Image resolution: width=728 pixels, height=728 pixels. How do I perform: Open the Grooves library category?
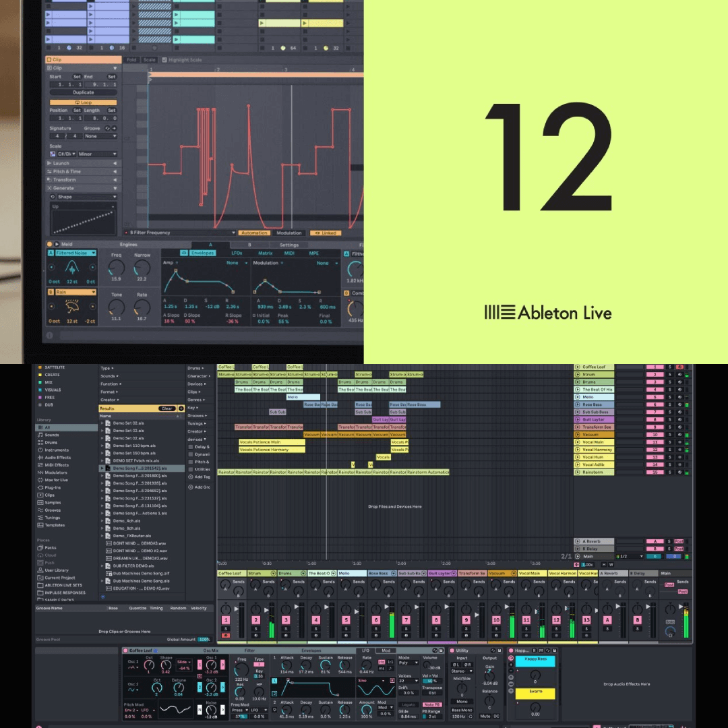52,510
